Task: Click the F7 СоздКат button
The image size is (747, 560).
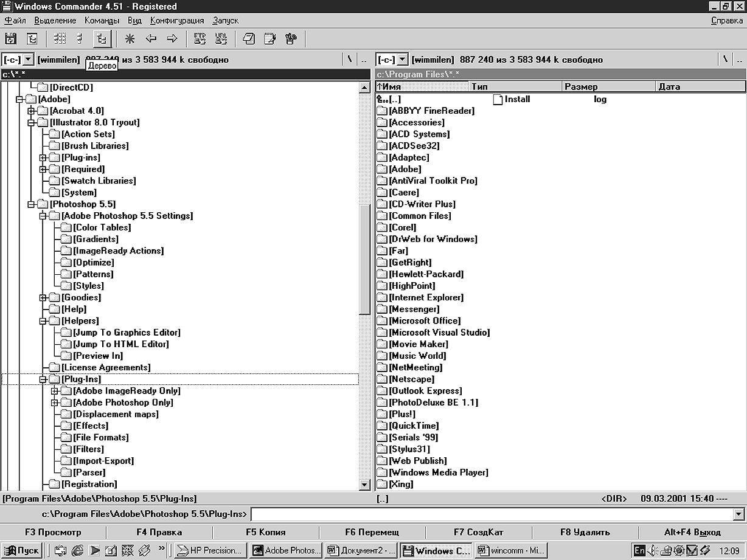Action: pos(479,532)
